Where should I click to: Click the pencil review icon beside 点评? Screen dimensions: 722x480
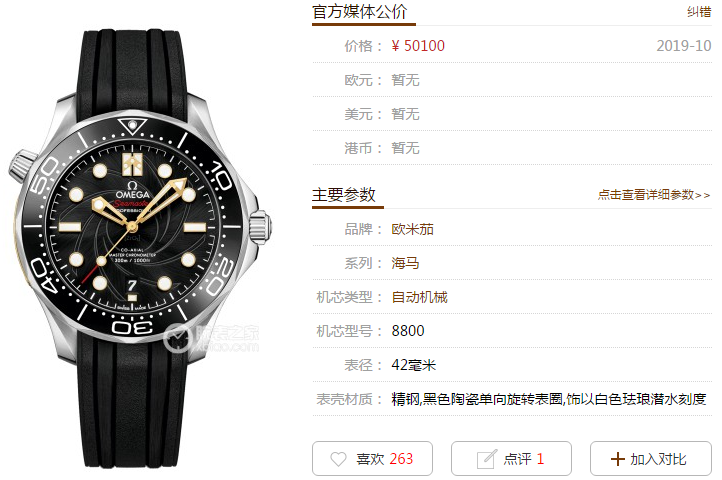click(487, 459)
